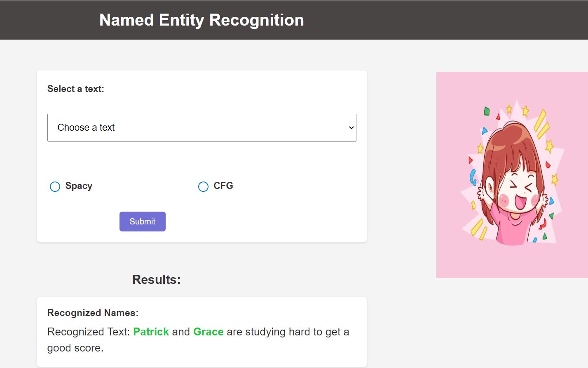Click the Named Entity Recognition title
588x368 pixels.
[201, 20]
